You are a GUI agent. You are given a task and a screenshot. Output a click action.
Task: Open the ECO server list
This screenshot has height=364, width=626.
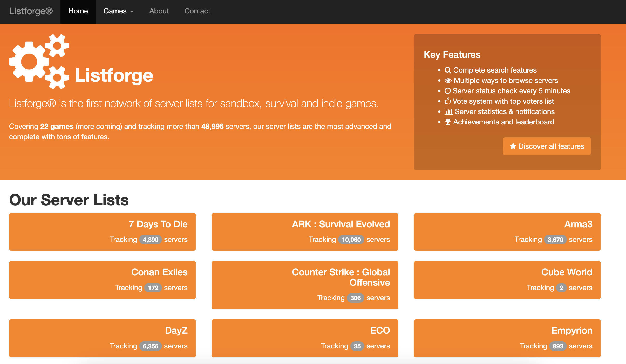tap(305, 338)
